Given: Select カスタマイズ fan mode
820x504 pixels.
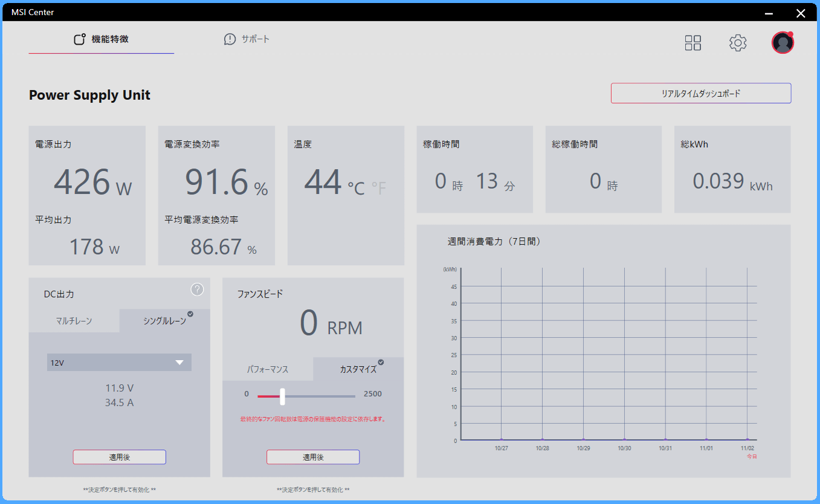Looking at the screenshot, I should click(x=358, y=369).
